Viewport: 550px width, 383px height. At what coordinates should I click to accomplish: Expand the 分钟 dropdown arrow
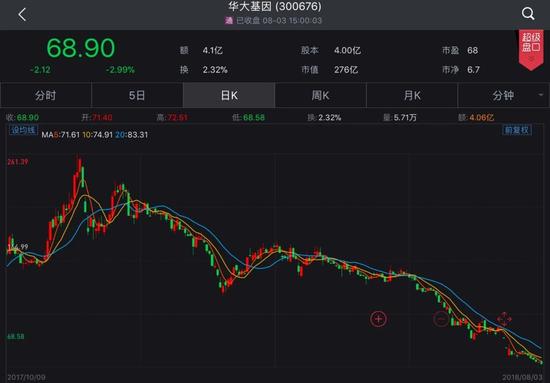pos(541,95)
